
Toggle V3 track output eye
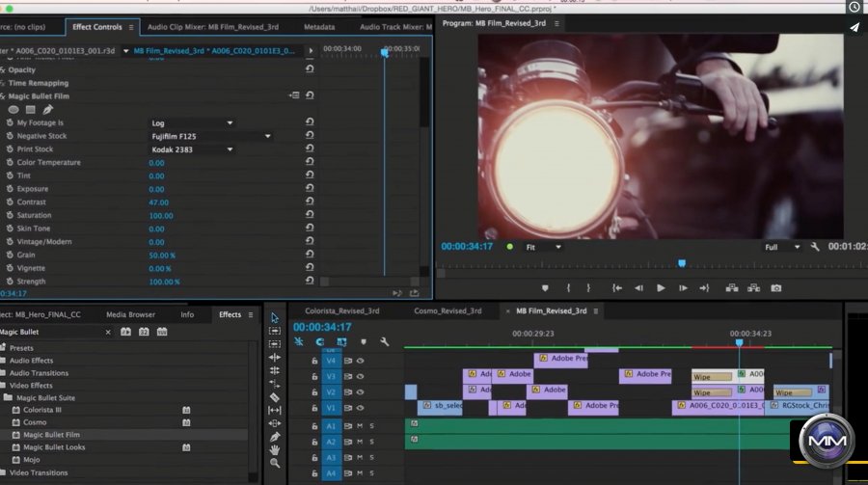360,376
